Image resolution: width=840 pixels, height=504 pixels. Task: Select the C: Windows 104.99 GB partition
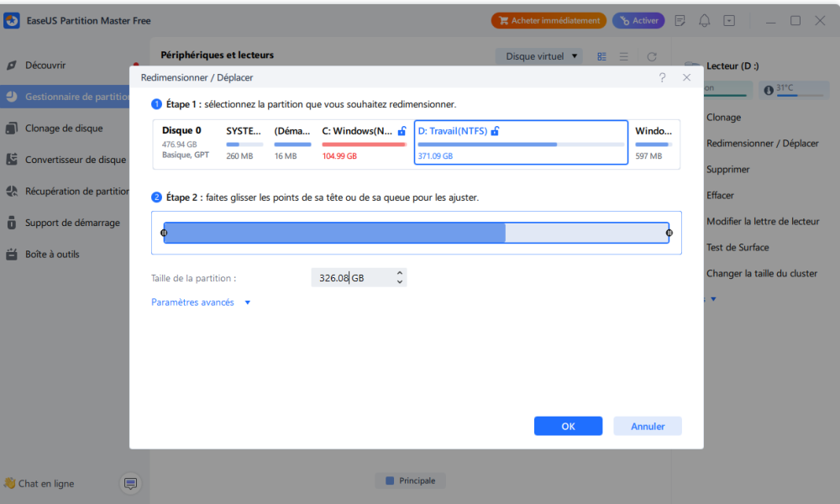(x=364, y=144)
